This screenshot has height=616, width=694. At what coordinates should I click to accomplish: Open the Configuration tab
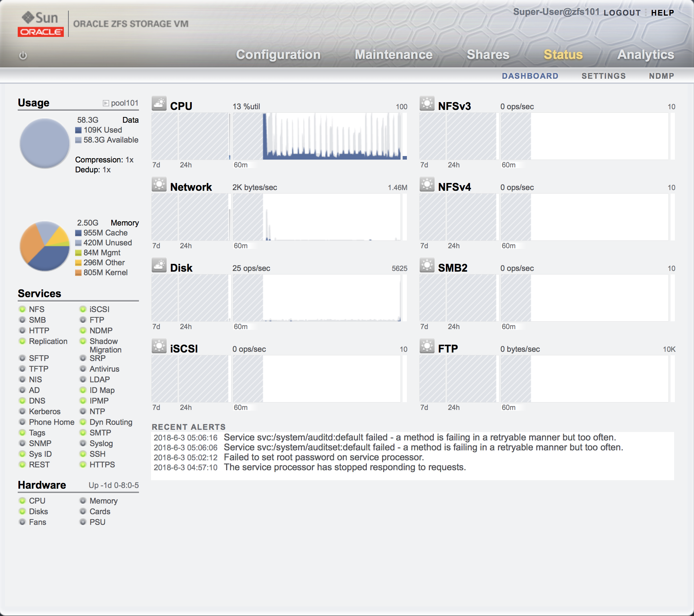coord(278,55)
